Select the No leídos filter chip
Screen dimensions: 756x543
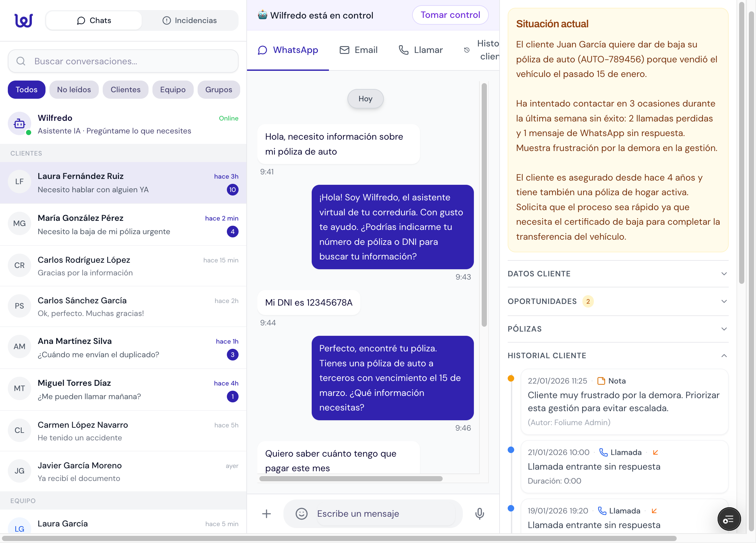click(x=74, y=90)
